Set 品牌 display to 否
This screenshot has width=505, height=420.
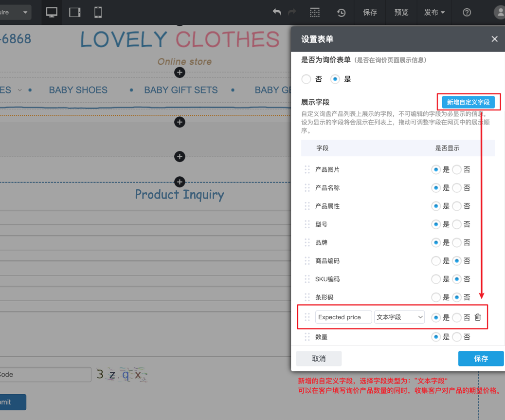pyautogui.click(x=457, y=242)
